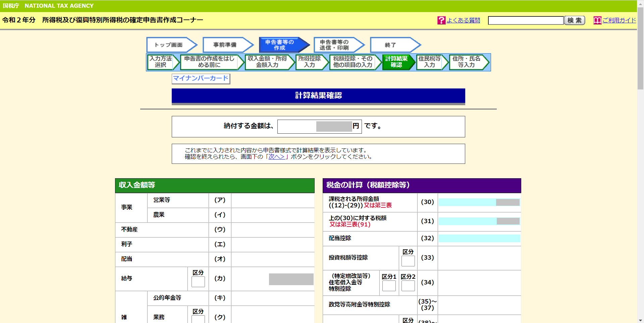Go to 申告書の作成をはじめる前に sub-step
This screenshot has width=644, height=323.
click(x=212, y=62)
